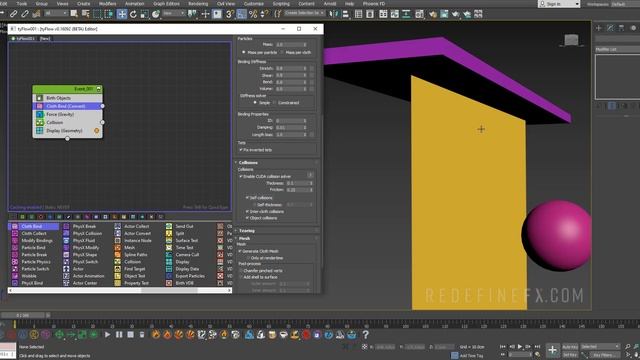
Task: Click the operator depot horizontal scrollbar
Action: [120, 290]
